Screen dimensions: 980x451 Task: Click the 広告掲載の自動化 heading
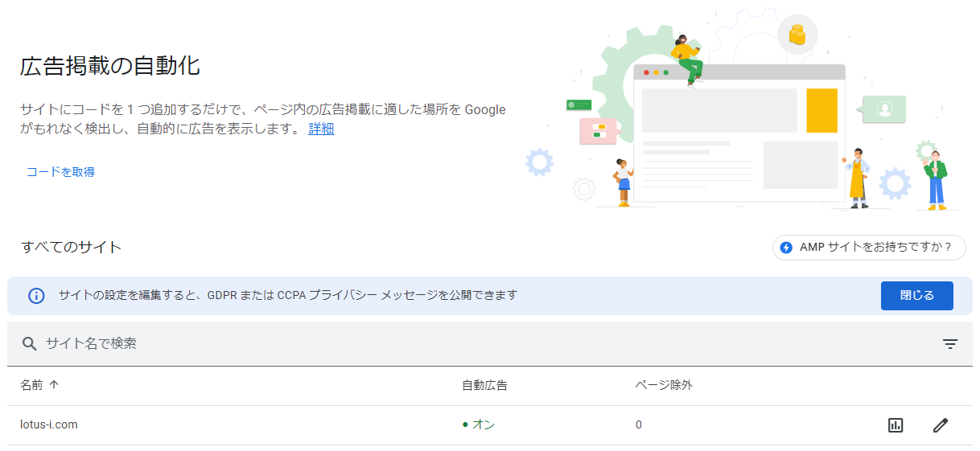coord(109,67)
